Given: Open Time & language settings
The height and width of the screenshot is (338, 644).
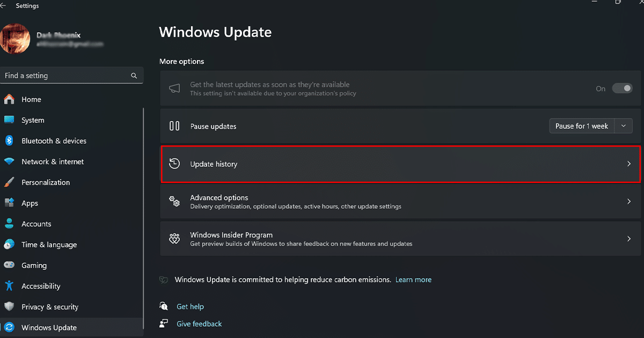Looking at the screenshot, I should [49, 245].
